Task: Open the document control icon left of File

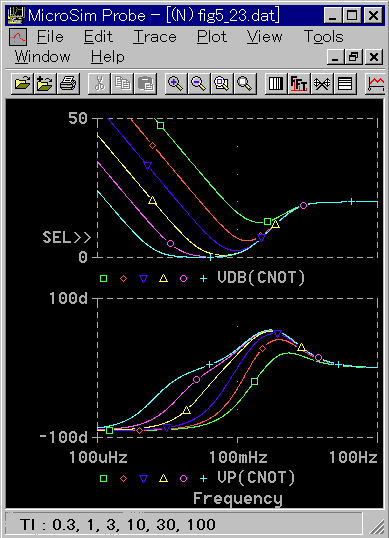Action: point(18,37)
